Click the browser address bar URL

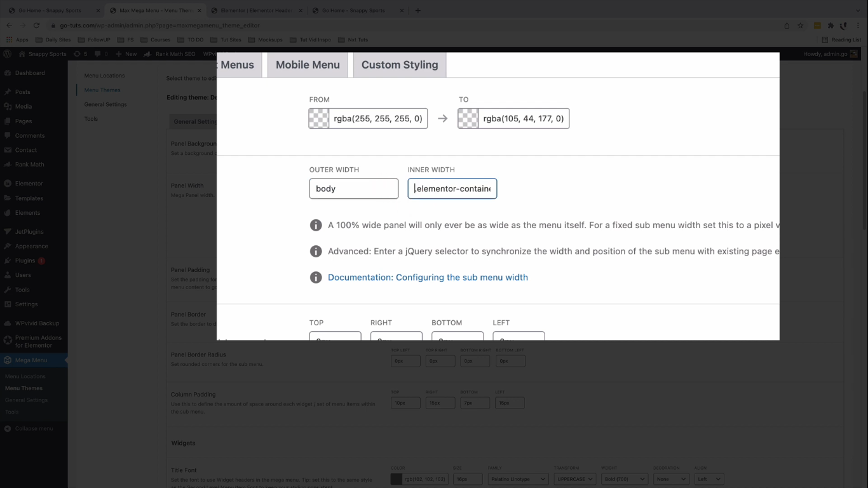pyautogui.click(x=159, y=25)
